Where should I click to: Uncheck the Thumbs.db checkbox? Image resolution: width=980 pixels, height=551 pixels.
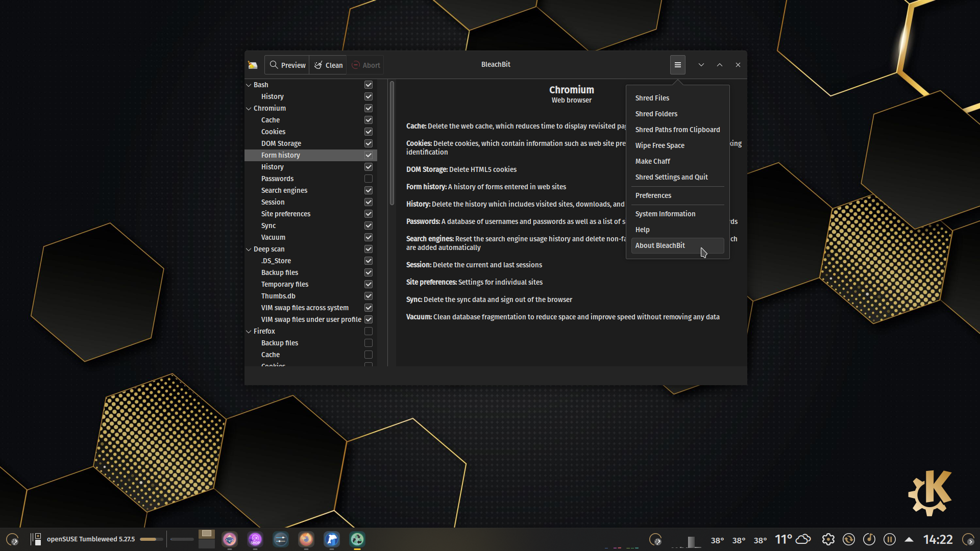pyautogui.click(x=369, y=296)
